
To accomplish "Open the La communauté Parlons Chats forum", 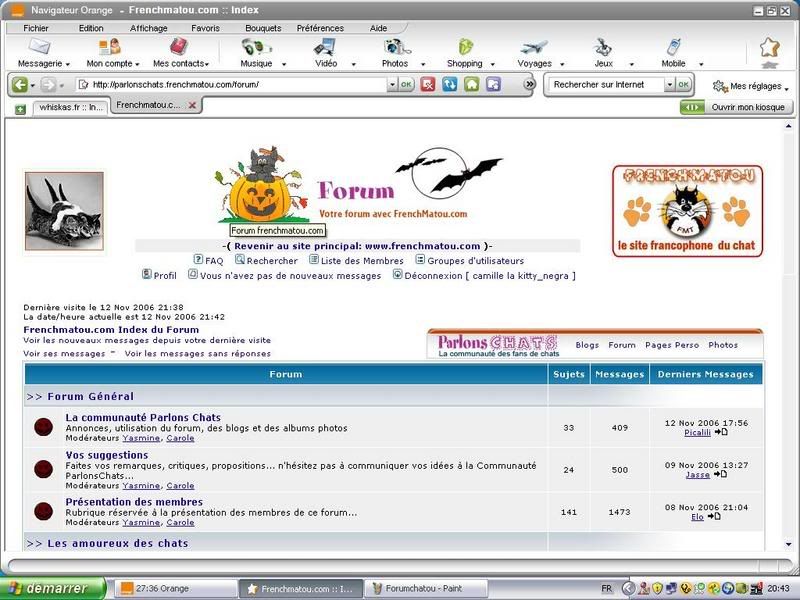I will point(143,417).
